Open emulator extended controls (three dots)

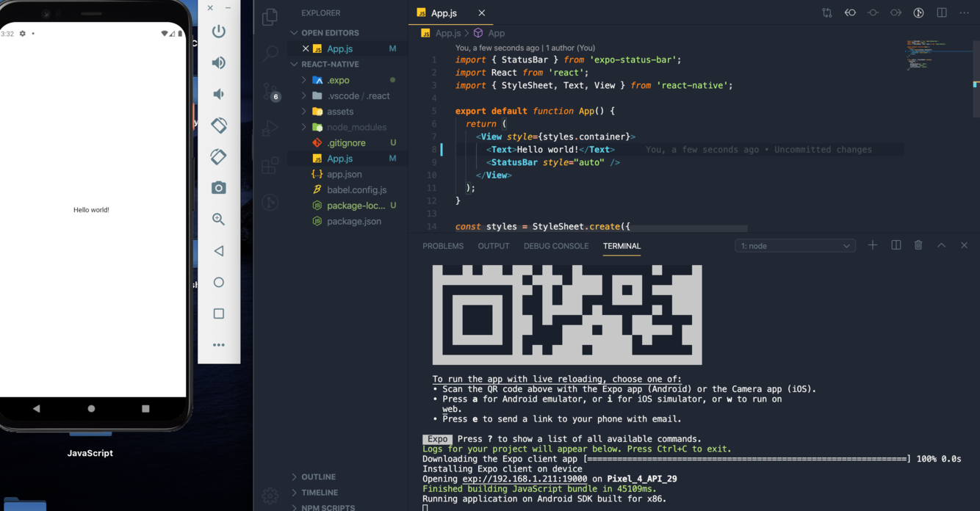click(219, 345)
